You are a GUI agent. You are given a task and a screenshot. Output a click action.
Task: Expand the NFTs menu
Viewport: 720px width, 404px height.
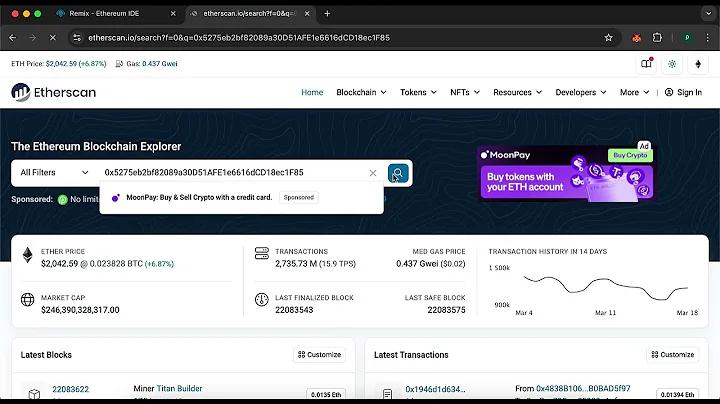click(x=465, y=92)
